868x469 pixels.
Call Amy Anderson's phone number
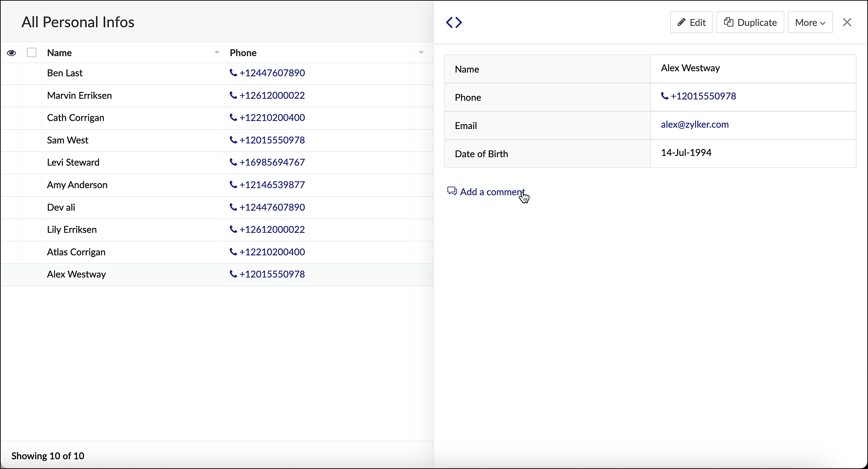tap(272, 185)
